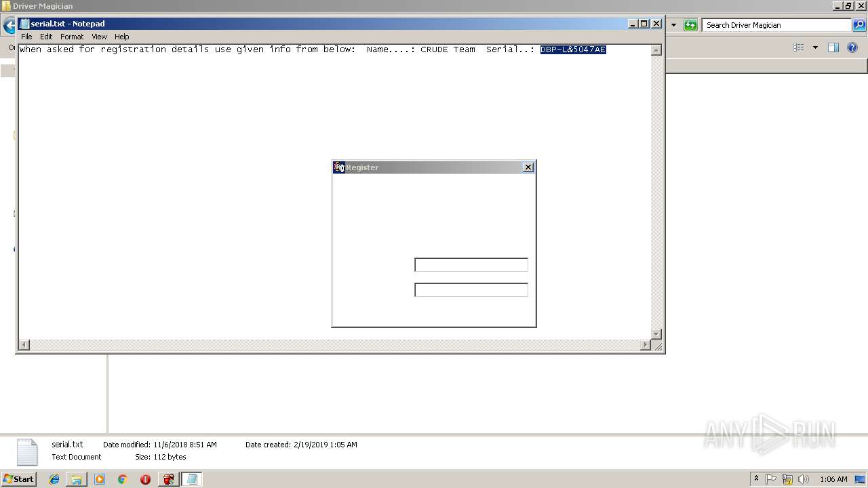
Task: Click the Notepad vertical scroll down arrow
Action: pos(656,334)
